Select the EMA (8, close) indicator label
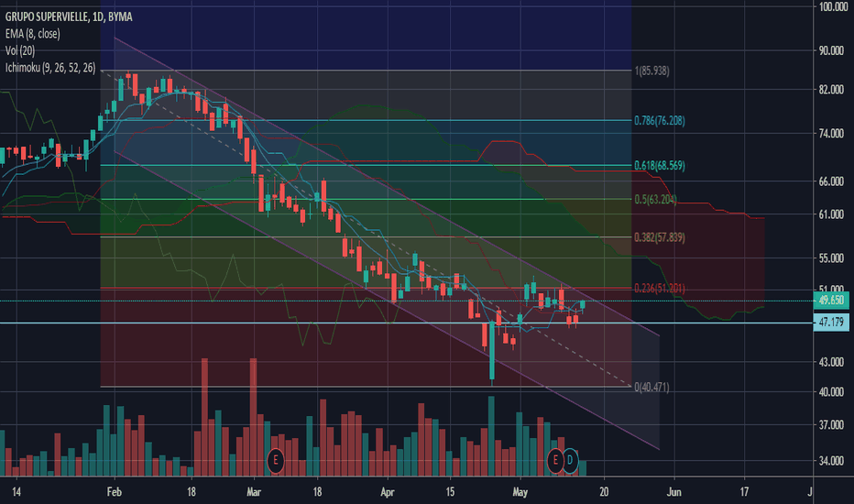The width and height of the screenshot is (854, 504). tap(33, 34)
